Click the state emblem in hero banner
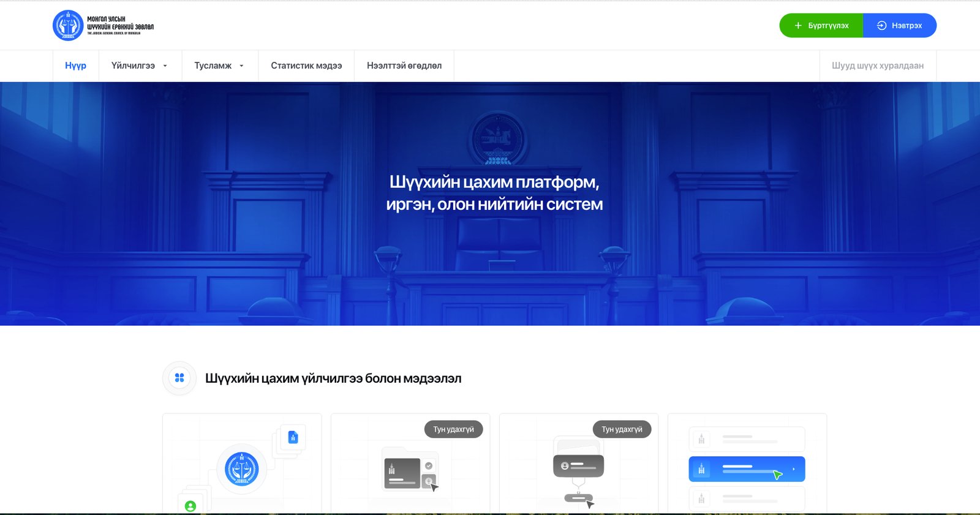Screen dimensions: 980x515 click(497, 140)
